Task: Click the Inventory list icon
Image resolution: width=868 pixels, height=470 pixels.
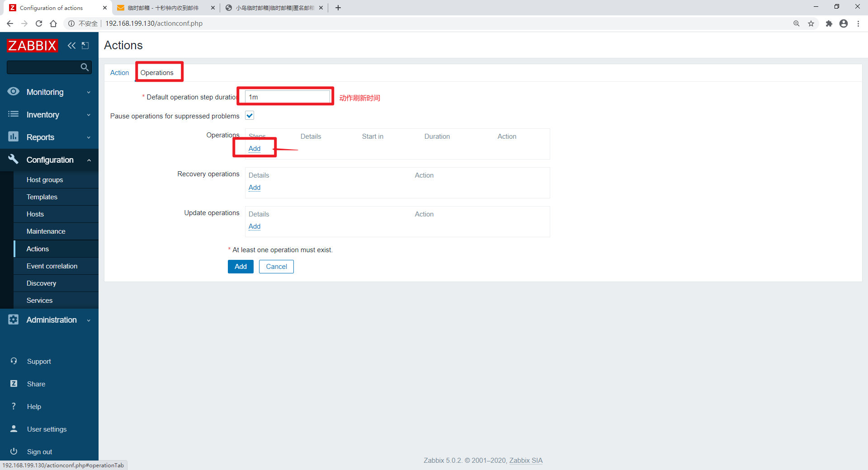Action: click(x=14, y=114)
